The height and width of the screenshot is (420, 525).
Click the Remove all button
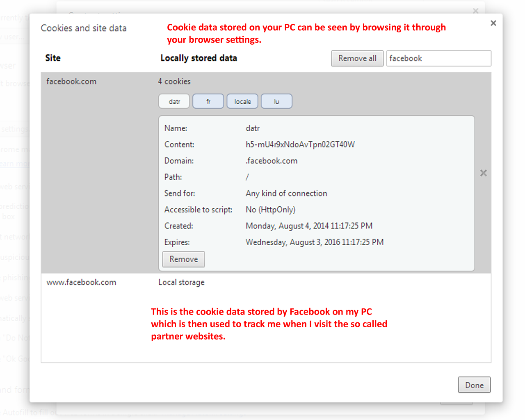tap(357, 58)
